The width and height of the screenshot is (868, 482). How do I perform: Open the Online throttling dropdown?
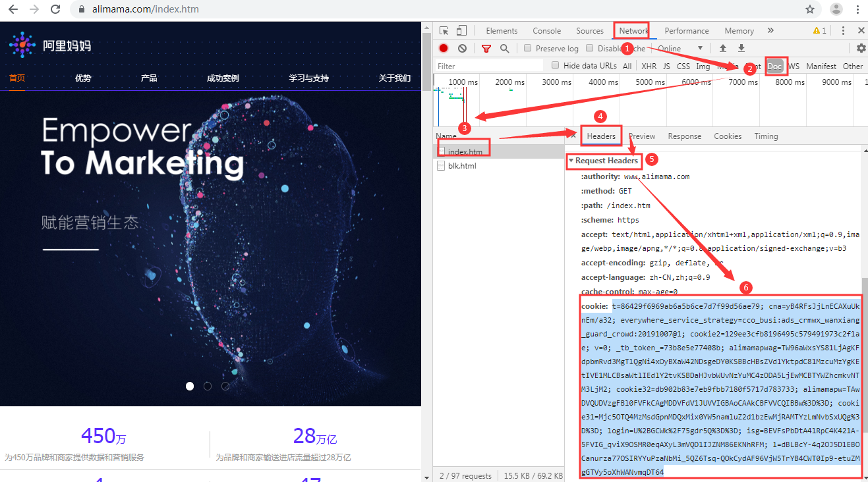[x=680, y=48]
